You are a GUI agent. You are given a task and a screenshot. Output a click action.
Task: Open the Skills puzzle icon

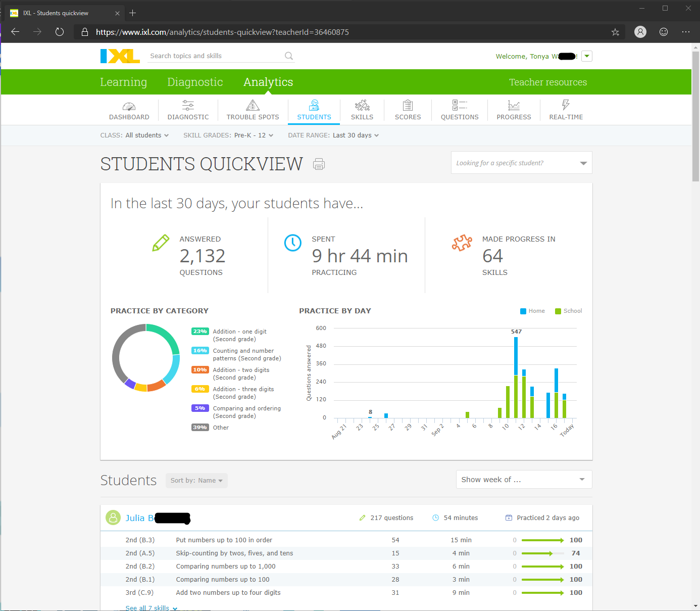click(362, 105)
